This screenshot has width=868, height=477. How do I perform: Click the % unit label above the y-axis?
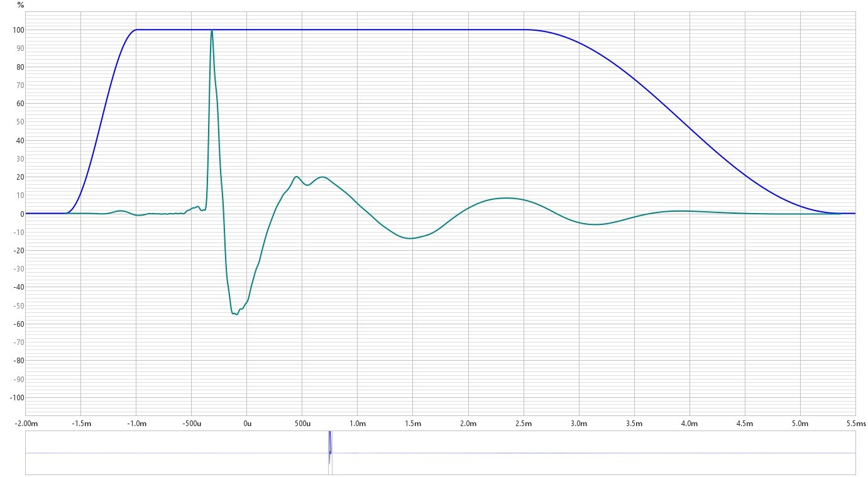(x=21, y=4)
